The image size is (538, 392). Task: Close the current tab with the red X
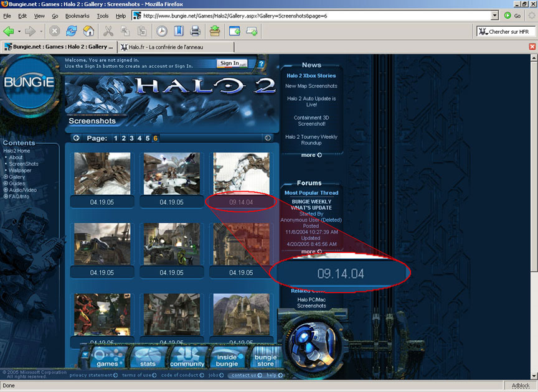[x=532, y=47]
